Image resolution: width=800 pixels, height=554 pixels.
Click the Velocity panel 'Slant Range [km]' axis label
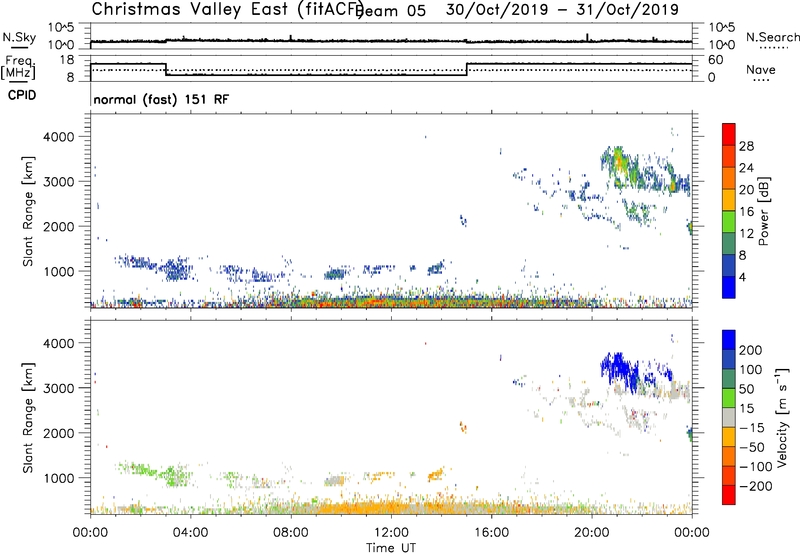click(x=28, y=418)
